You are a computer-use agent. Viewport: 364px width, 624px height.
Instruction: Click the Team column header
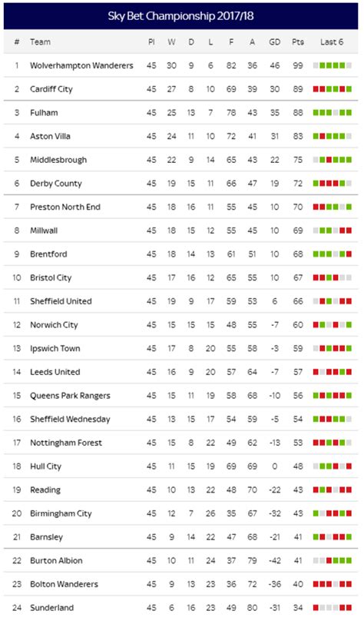(x=40, y=41)
